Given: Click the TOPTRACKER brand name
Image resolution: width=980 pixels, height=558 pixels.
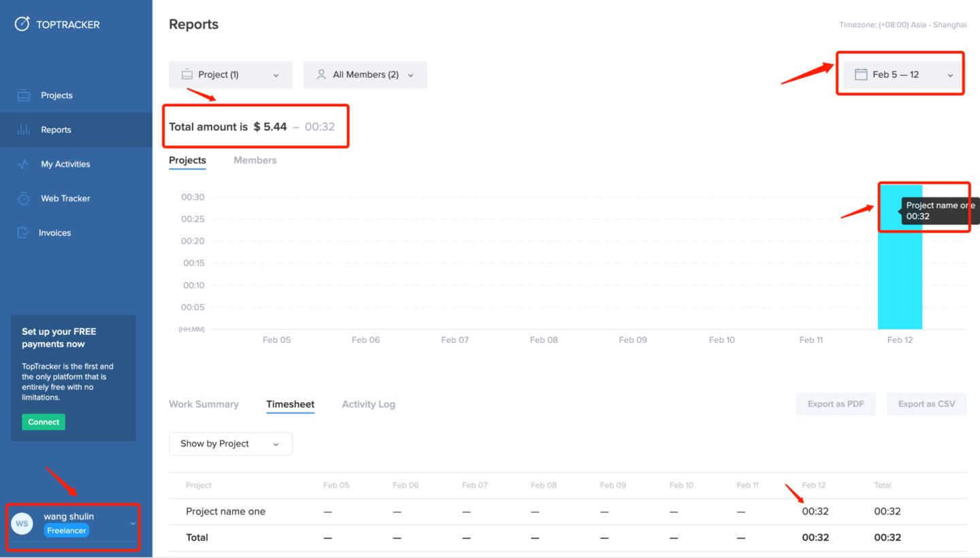Looking at the screenshot, I should pyautogui.click(x=68, y=24).
